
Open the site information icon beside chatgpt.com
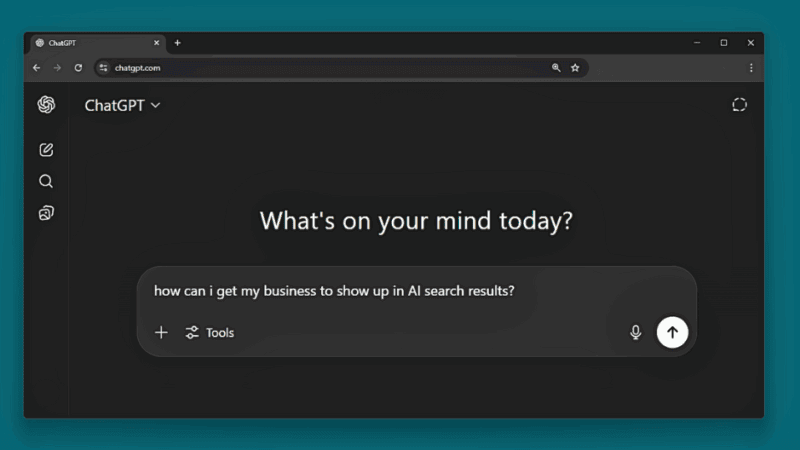pos(104,68)
